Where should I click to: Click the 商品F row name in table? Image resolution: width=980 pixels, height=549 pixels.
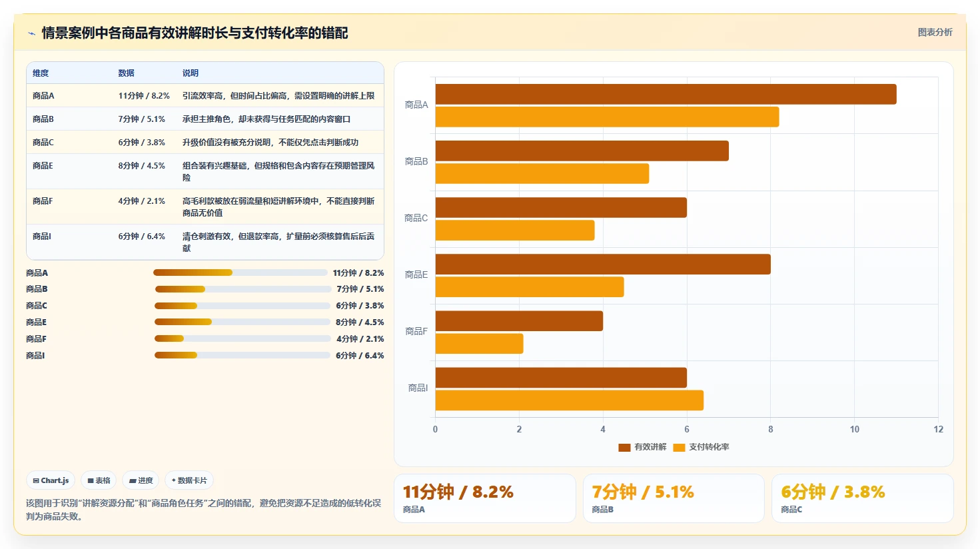pyautogui.click(x=43, y=201)
